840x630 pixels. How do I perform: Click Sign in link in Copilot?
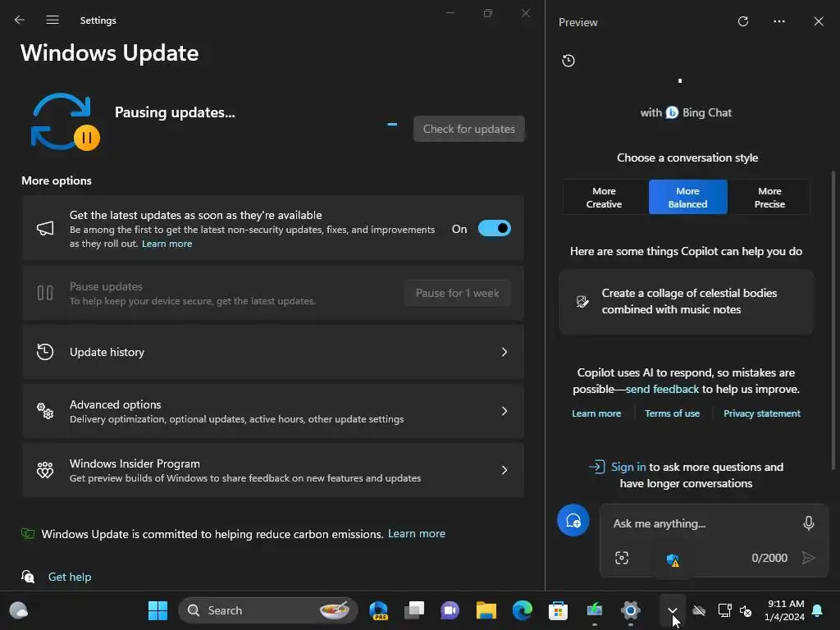click(628, 467)
